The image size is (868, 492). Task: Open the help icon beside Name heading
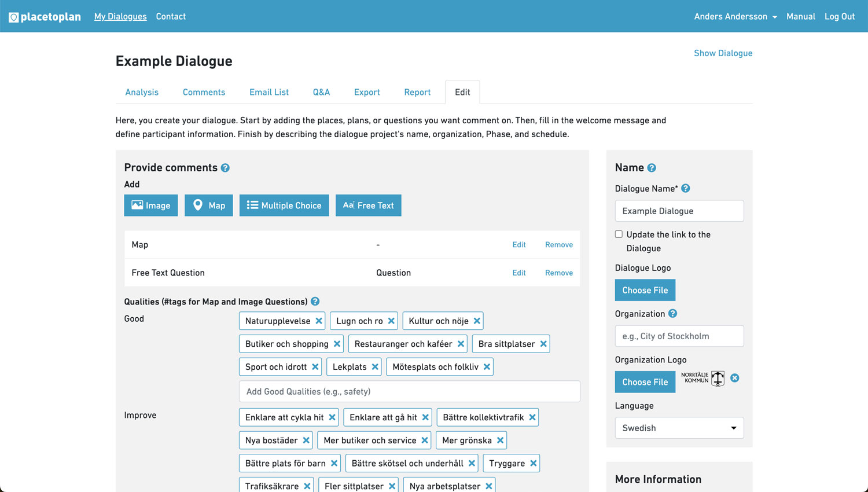click(x=652, y=168)
